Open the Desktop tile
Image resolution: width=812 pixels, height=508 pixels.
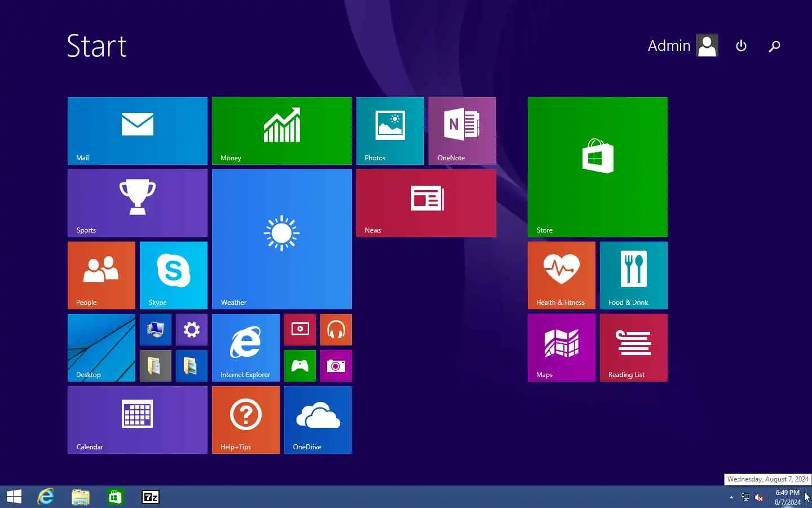coord(101,348)
